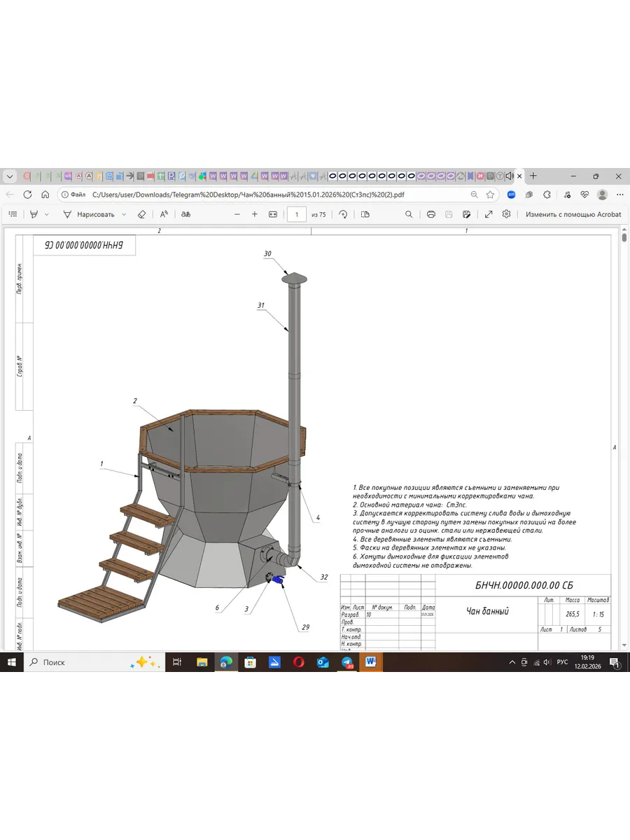Viewport: 630px width, 840px height.
Task: Open a new browser tab
Action: click(533, 176)
